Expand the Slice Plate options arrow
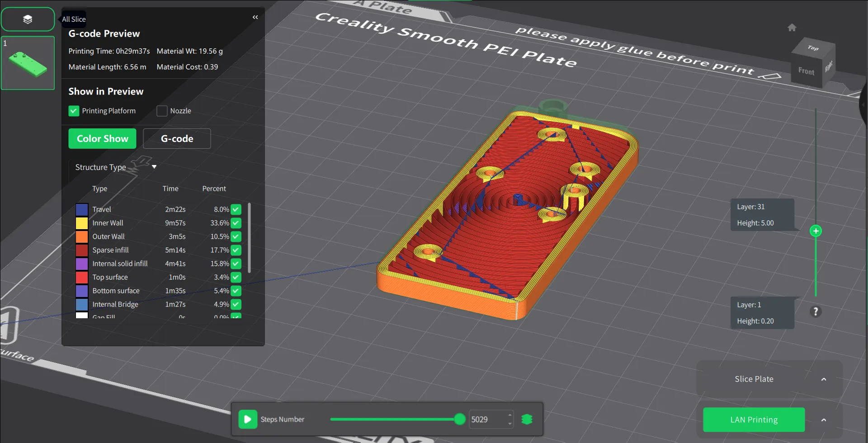This screenshot has width=868, height=443. pos(823,379)
